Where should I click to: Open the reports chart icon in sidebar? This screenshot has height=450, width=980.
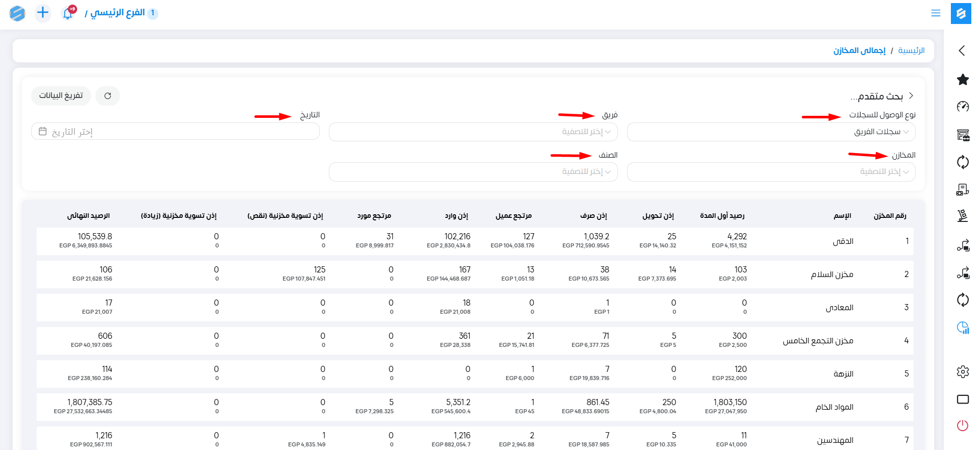pyautogui.click(x=963, y=328)
